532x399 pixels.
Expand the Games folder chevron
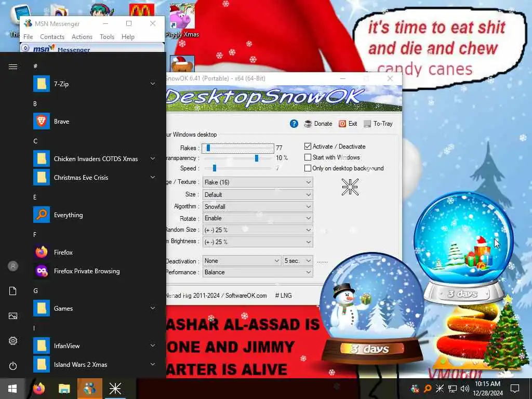coord(153,308)
